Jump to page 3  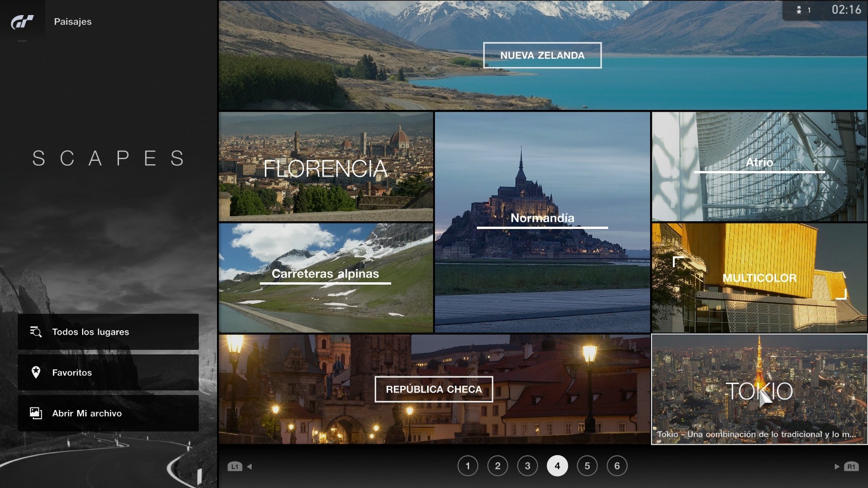527,466
